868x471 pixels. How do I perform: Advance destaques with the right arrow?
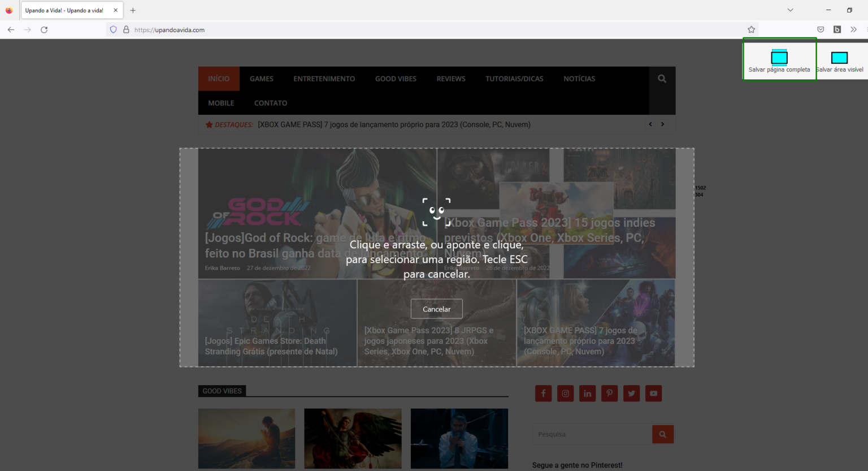coord(662,124)
